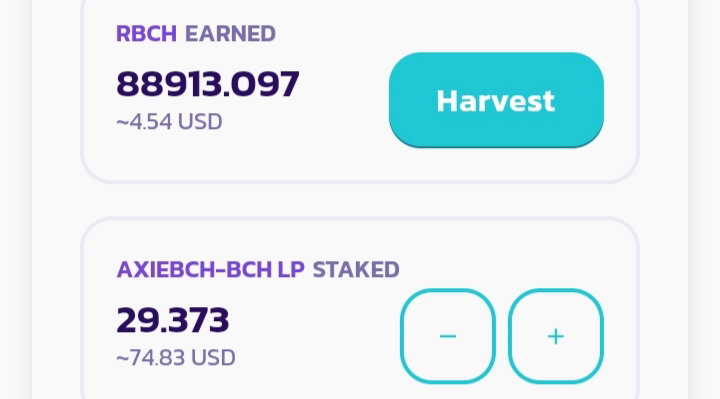Click the EARNED heading text
The width and height of the screenshot is (720, 399).
[x=231, y=34]
